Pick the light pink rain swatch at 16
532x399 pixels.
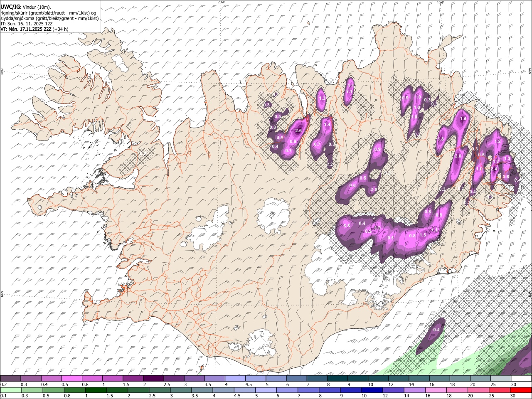tap(436, 390)
